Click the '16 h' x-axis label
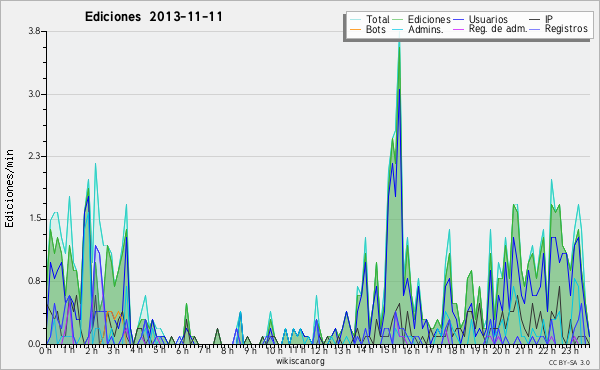This screenshot has width=600, height=370. point(410,351)
